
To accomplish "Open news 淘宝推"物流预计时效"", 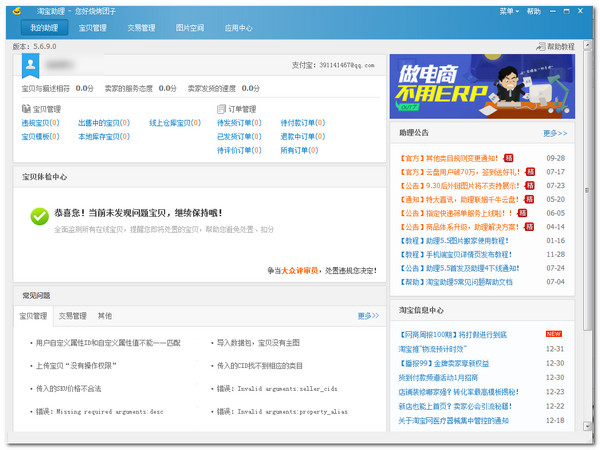I will [x=432, y=349].
